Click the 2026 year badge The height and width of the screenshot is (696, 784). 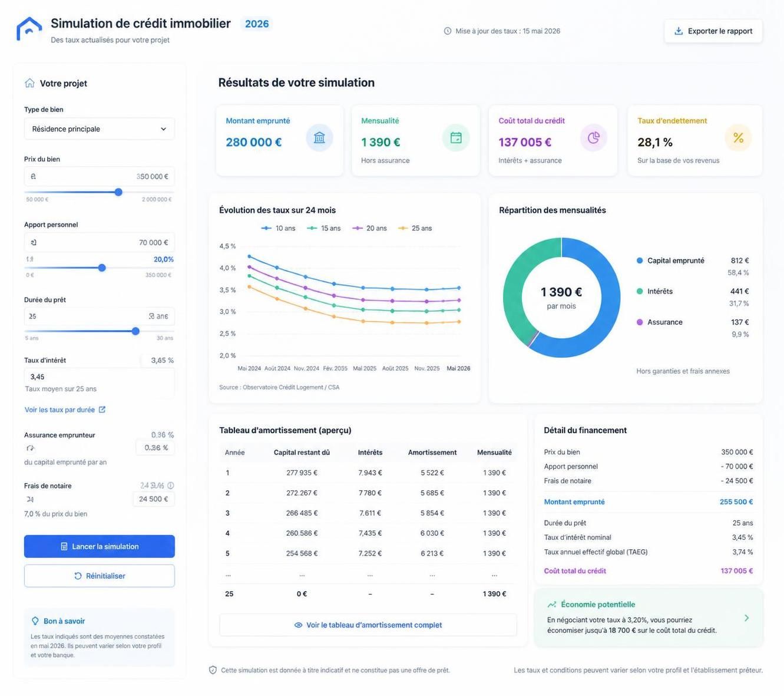point(257,24)
